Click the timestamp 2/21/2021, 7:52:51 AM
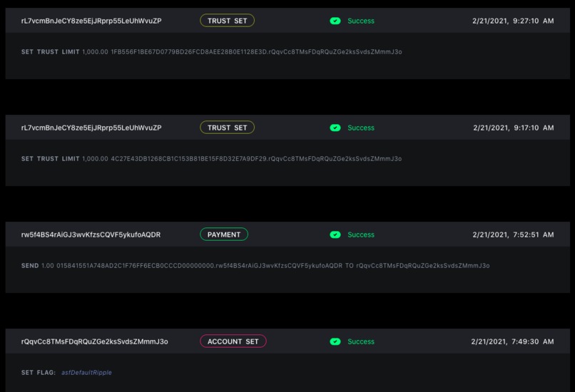 (513, 234)
